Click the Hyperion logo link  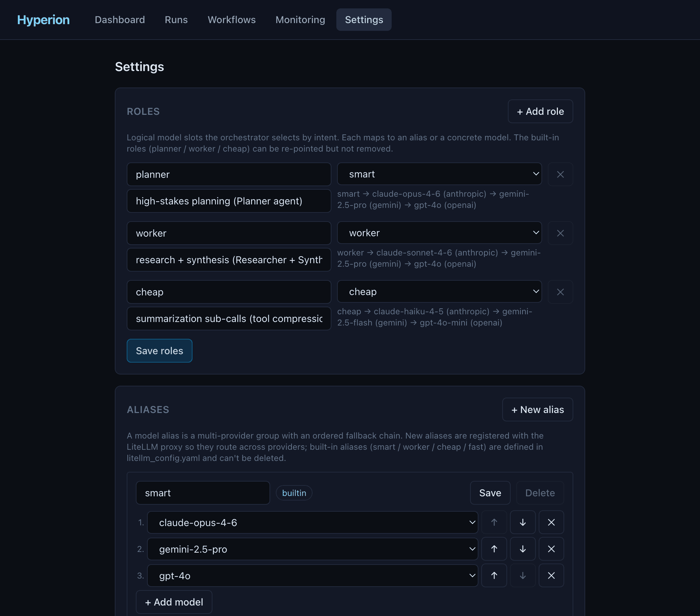[x=43, y=20]
